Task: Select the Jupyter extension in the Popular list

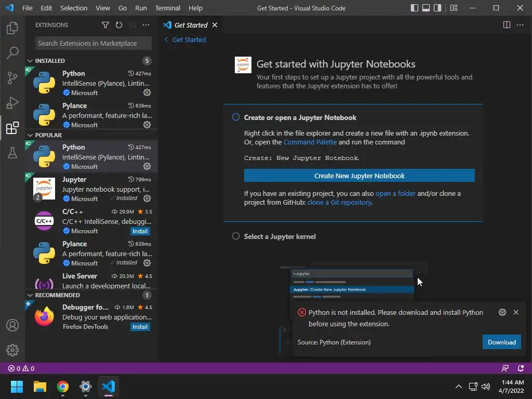Action: tap(91, 189)
